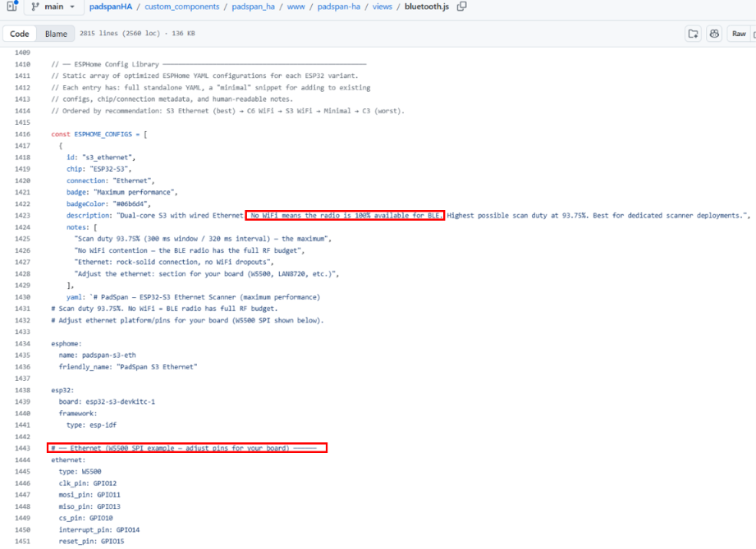Go to views breadcrumb folder

[382, 7]
